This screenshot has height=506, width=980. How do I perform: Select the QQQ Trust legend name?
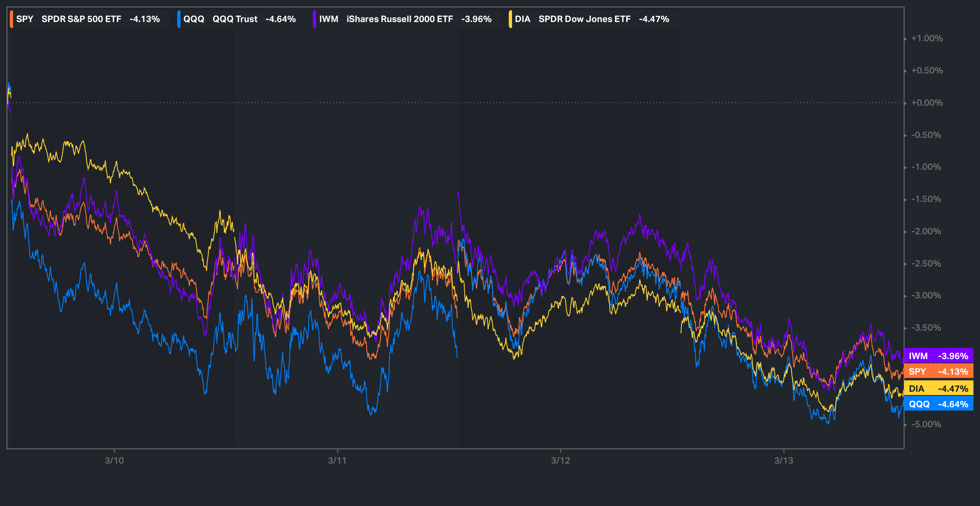235,19
